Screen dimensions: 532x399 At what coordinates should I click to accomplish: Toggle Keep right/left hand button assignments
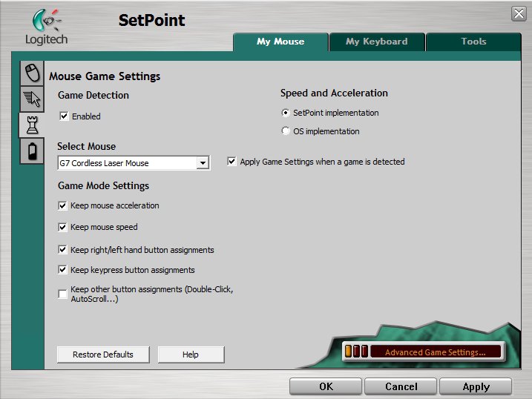point(63,250)
